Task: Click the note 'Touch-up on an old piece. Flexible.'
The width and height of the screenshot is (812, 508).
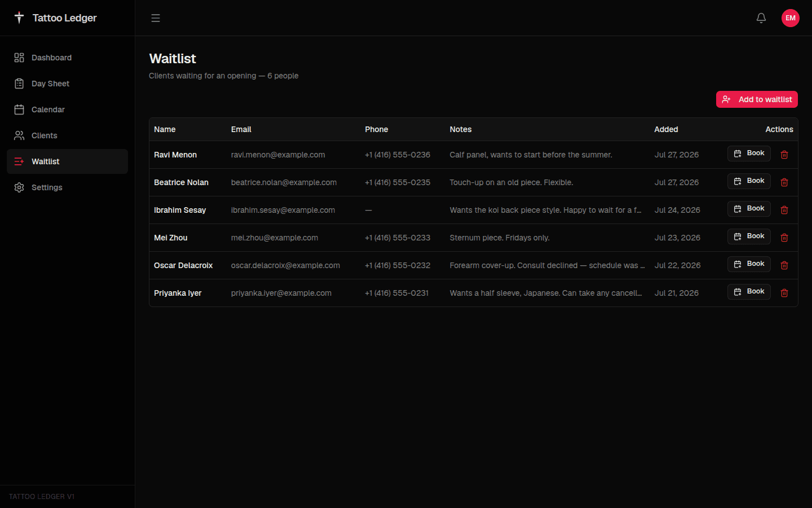Action: tap(511, 182)
